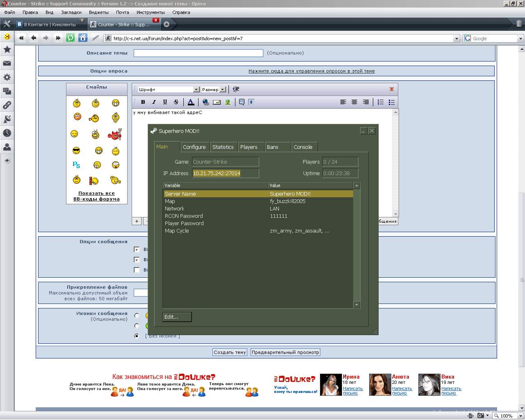Reload the page with the green refresh icon
Image resolution: width=525 pixels, height=420 pixels.
click(x=71, y=38)
